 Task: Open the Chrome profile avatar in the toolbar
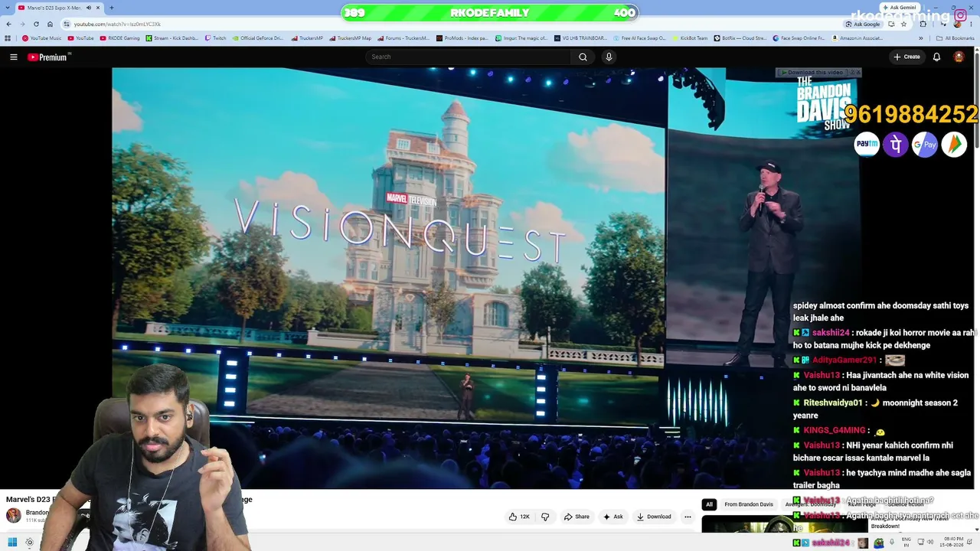pos(957,24)
